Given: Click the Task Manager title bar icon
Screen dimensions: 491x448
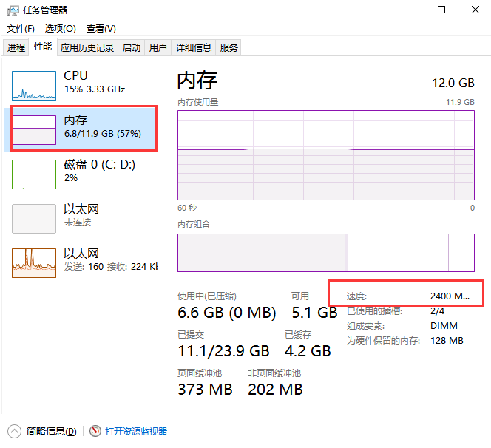Looking at the screenshot, I should (13, 10).
